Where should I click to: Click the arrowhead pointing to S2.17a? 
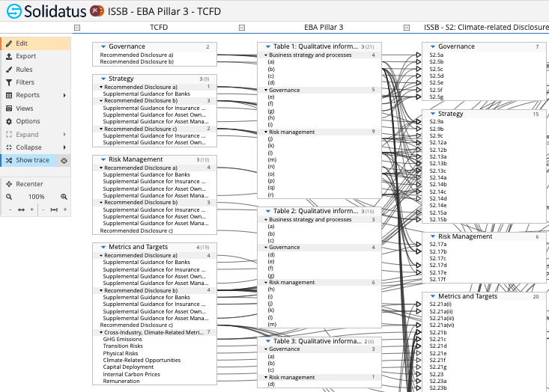coord(419,244)
